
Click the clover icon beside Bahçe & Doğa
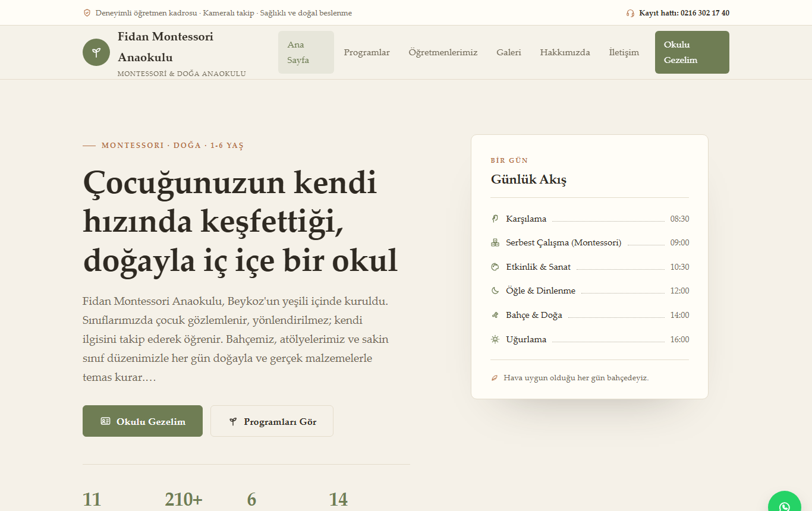pyautogui.click(x=495, y=315)
